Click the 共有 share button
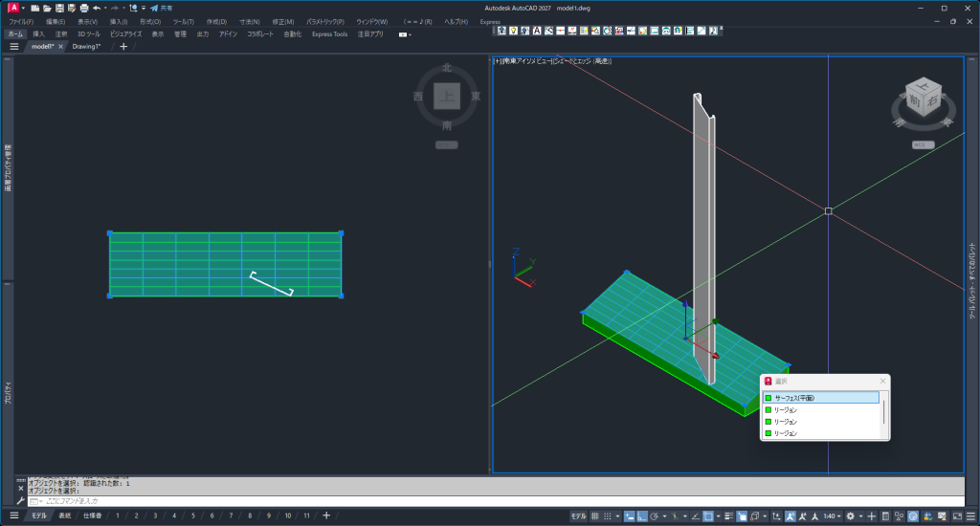 [161, 8]
